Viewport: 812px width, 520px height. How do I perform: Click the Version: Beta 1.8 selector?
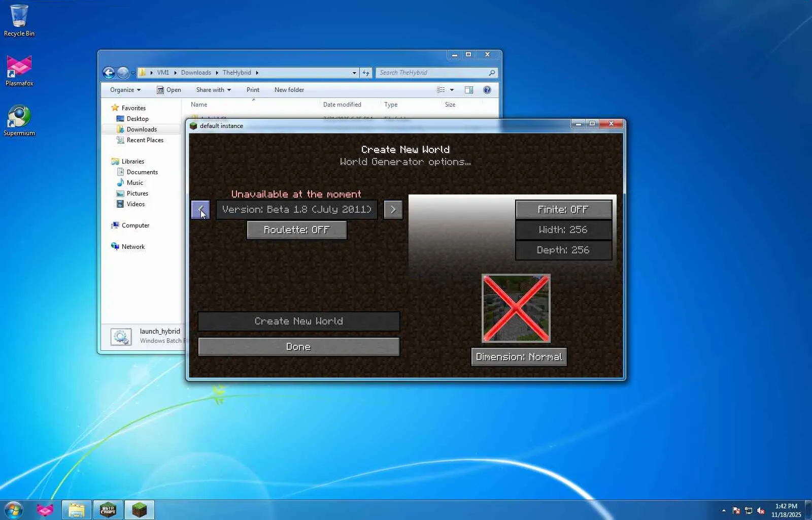point(297,210)
